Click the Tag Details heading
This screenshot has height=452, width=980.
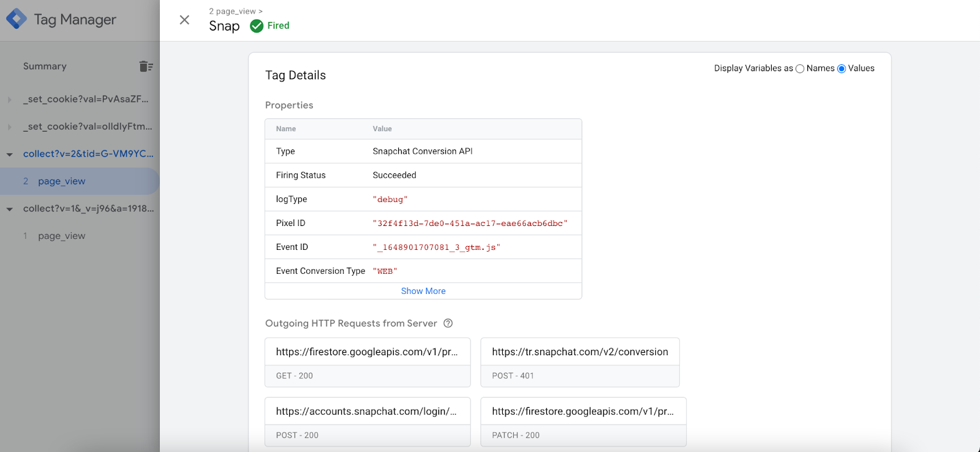pos(295,75)
